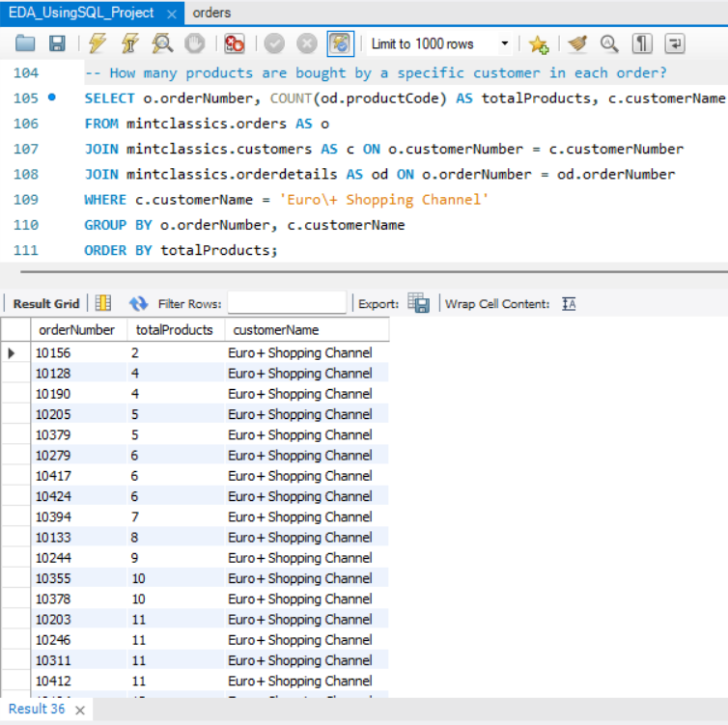Click totalProducts value 7 for order 10394

176,516
